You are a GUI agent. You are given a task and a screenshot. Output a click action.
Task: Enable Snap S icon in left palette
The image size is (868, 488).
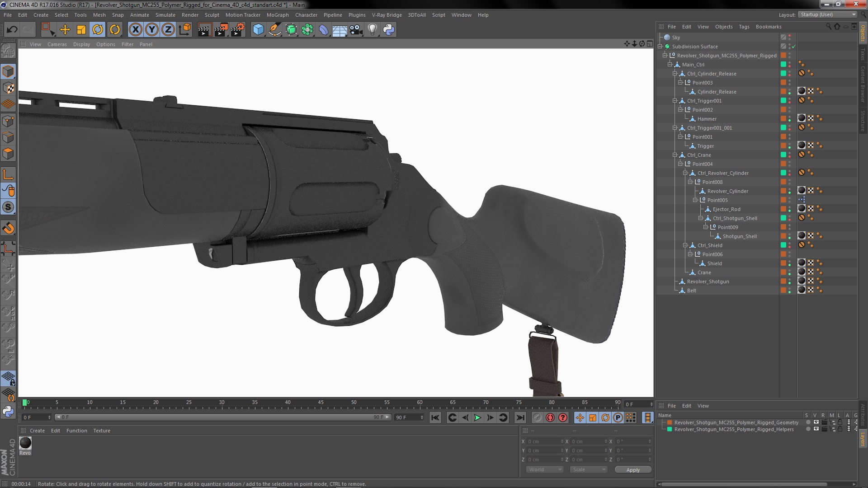coord(8,207)
